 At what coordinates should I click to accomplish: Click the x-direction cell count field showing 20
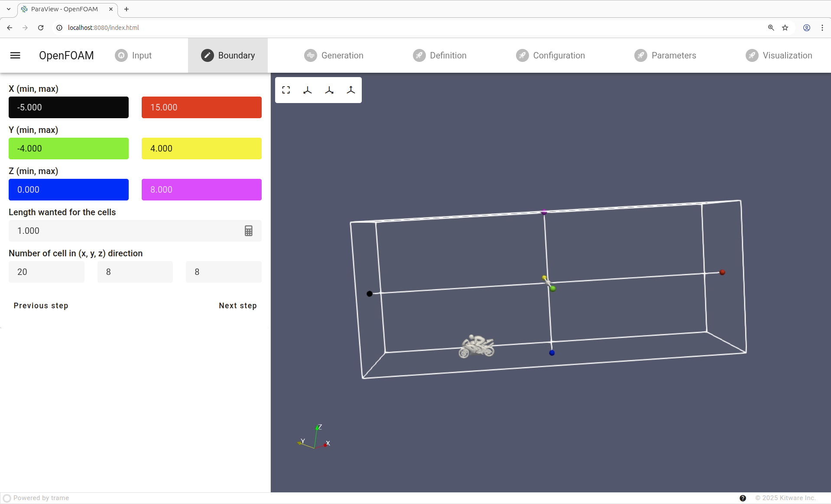pyautogui.click(x=46, y=272)
